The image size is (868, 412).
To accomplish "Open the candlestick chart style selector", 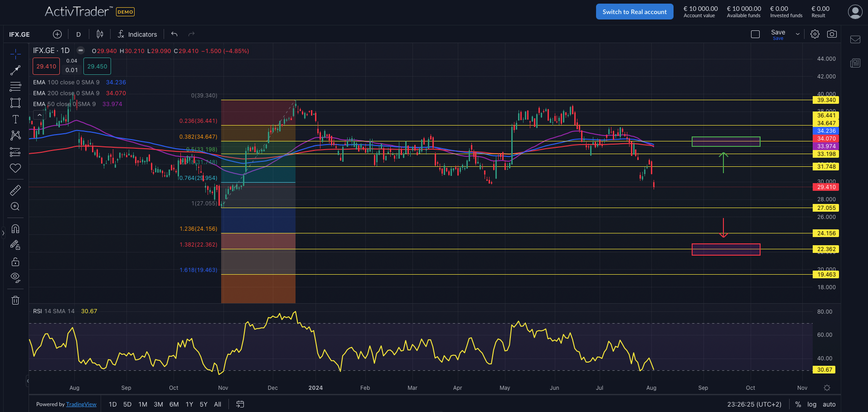I will point(100,34).
